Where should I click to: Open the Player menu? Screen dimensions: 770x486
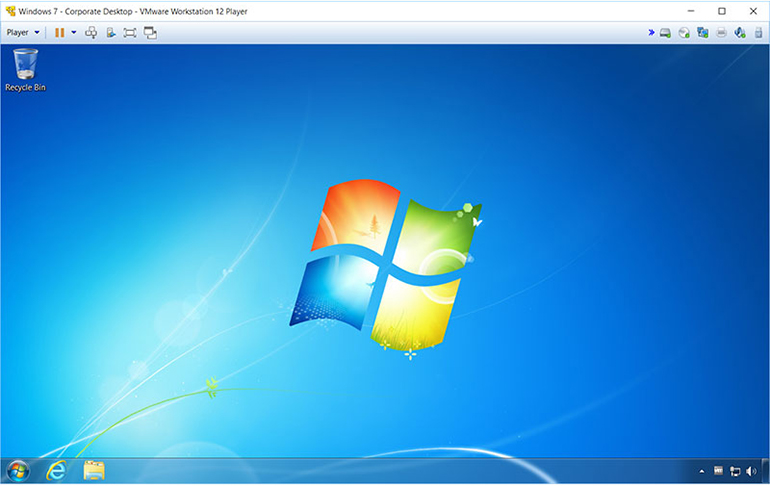coord(23,32)
